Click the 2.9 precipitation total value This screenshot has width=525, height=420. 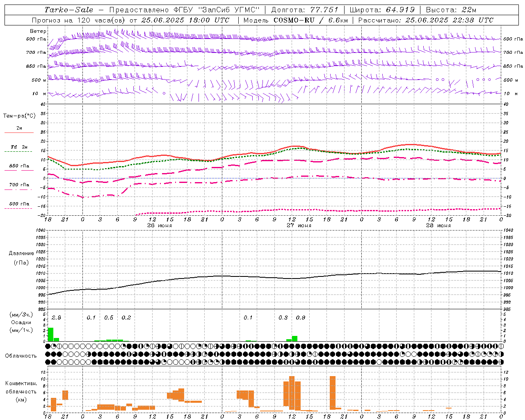(56, 318)
